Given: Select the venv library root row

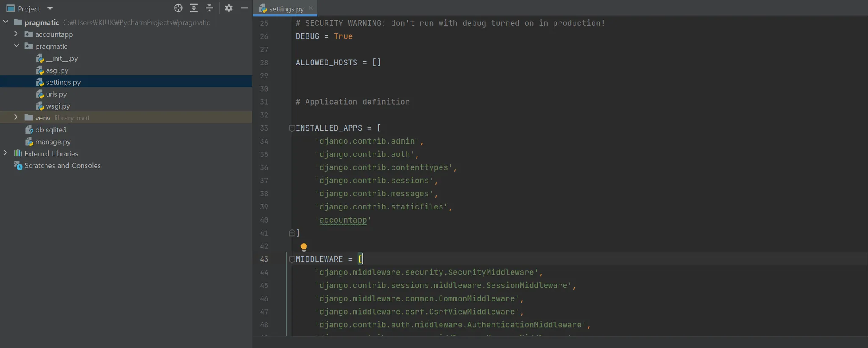Looking at the screenshot, I should pyautogui.click(x=126, y=118).
